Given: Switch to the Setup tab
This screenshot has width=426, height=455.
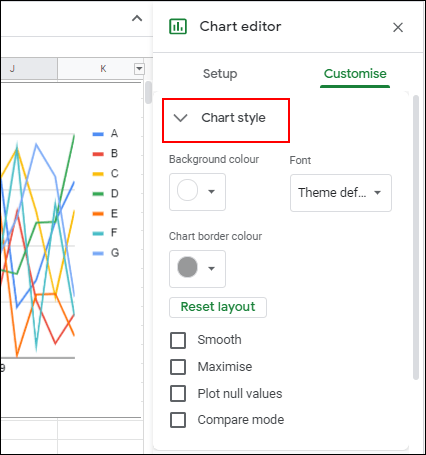Looking at the screenshot, I should (x=220, y=74).
